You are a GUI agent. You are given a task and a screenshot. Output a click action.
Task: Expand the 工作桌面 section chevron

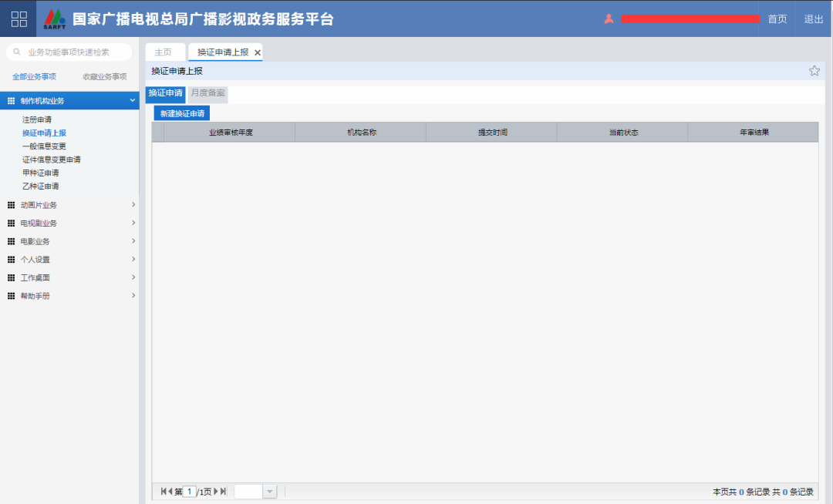pos(133,277)
